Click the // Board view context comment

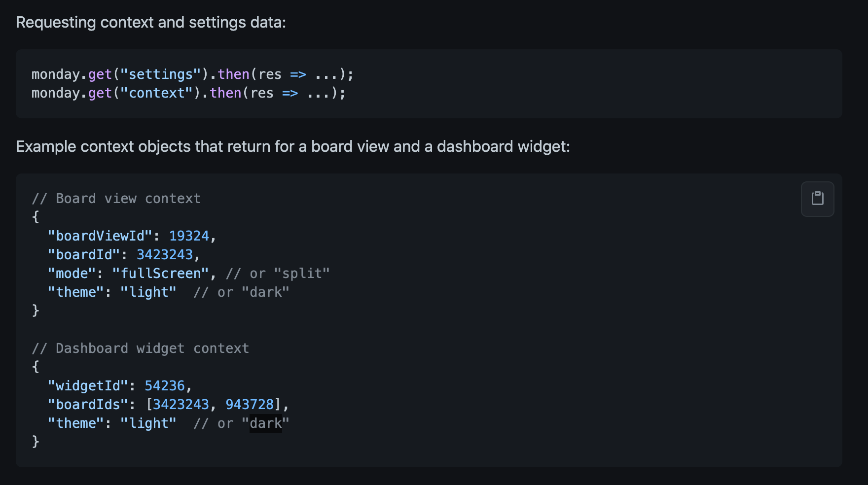(116, 199)
